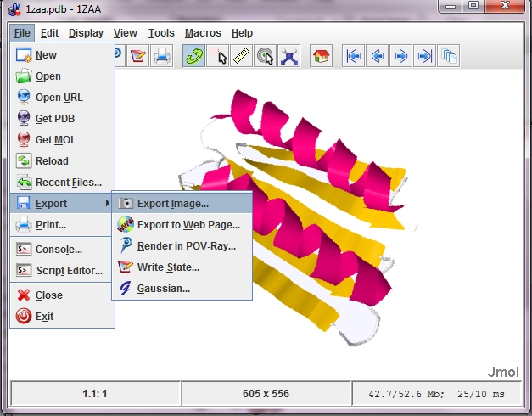
Task: Click the pick center tool icon
Action: pyautogui.click(x=265, y=56)
